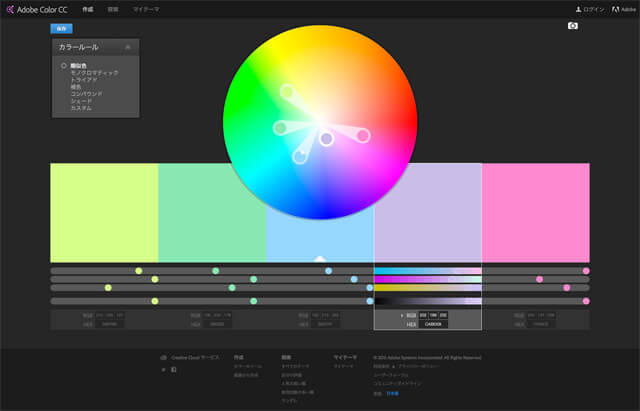The width and height of the screenshot is (640, 411).
Task: Click the HEX field under the mint green swatch
Action: pos(217,324)
